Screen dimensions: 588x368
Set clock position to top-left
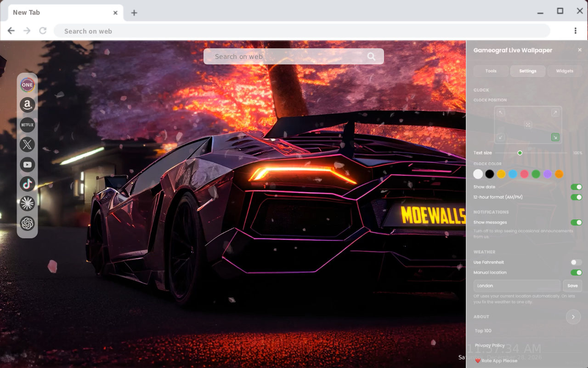[501, 113]
